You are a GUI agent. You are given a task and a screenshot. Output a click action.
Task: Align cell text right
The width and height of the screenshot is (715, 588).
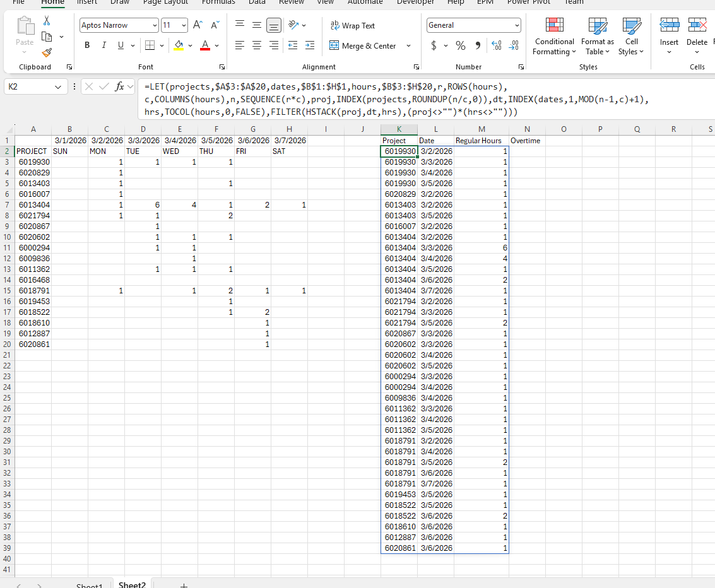click(274, 45)
